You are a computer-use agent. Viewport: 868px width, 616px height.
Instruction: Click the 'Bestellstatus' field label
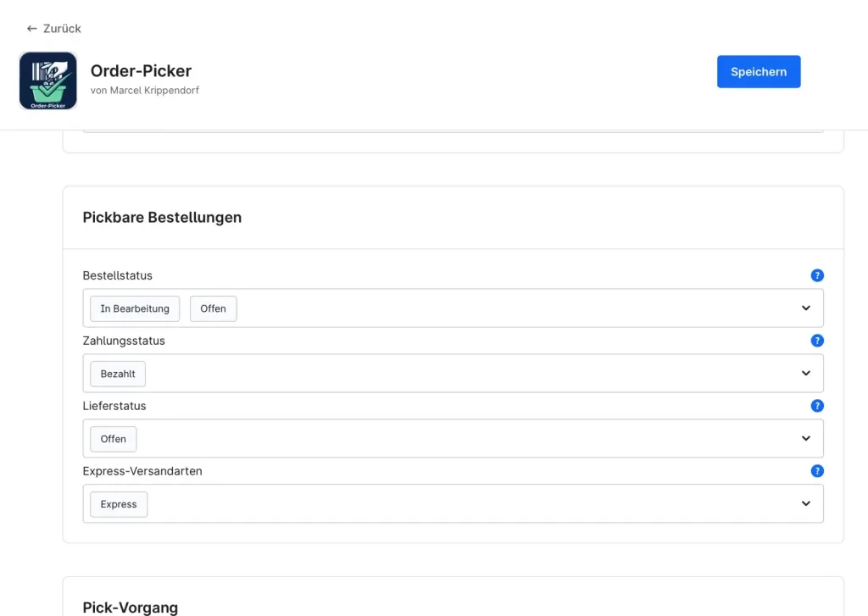(117, 275)
